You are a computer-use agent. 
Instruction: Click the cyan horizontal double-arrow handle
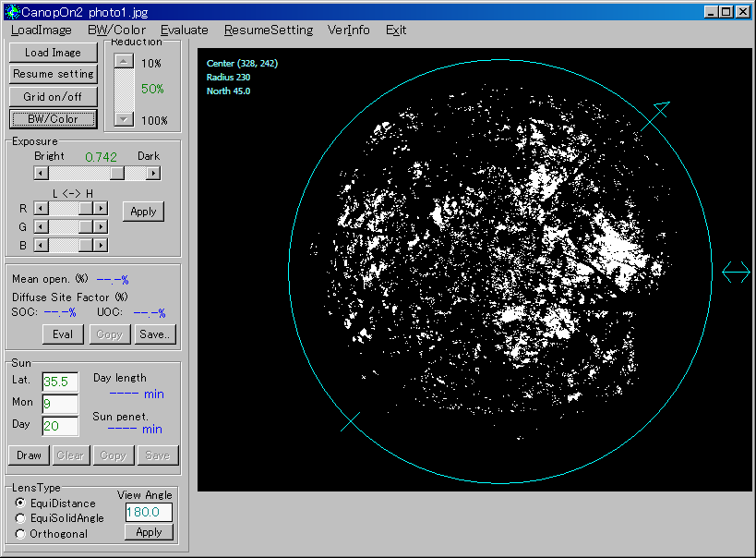737,273
